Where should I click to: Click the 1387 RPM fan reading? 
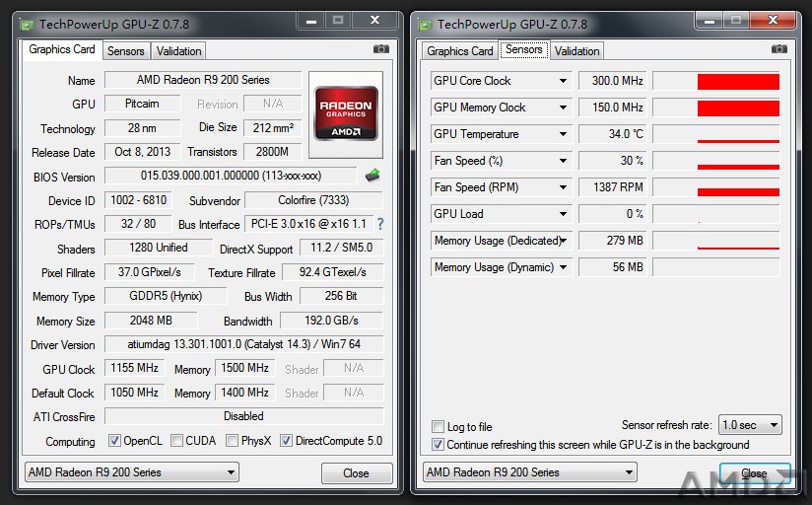[613, 187]
